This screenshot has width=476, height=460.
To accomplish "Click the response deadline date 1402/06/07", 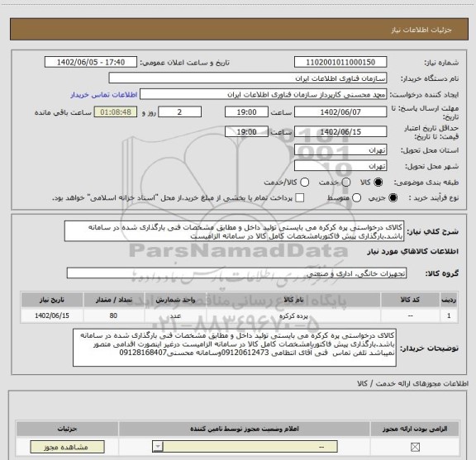I will pyautogui.click(x=340, y=112).
